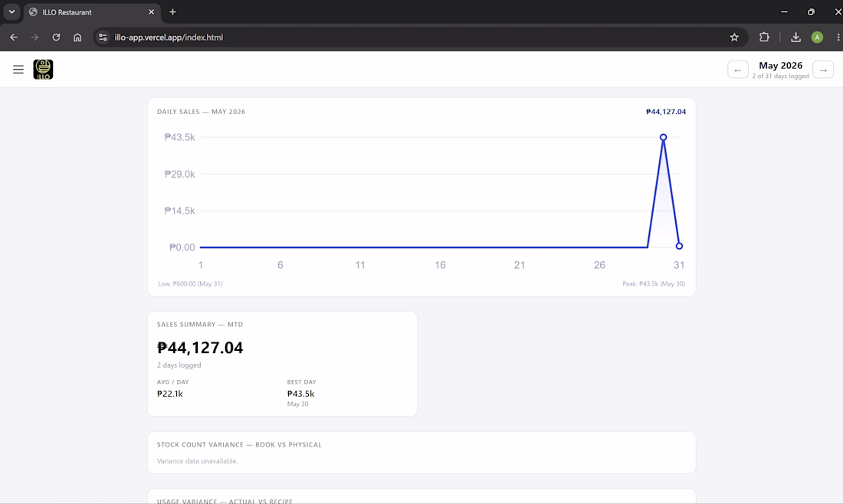
Task: Click the Daily Sales — May 2026 heading
Action: pos(201,112)
